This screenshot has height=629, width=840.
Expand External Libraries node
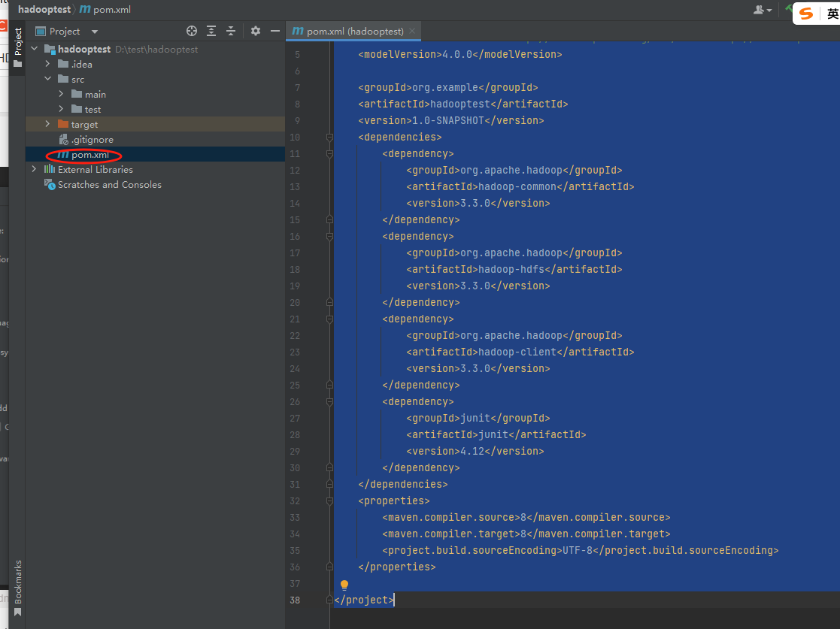click(35, 169)
